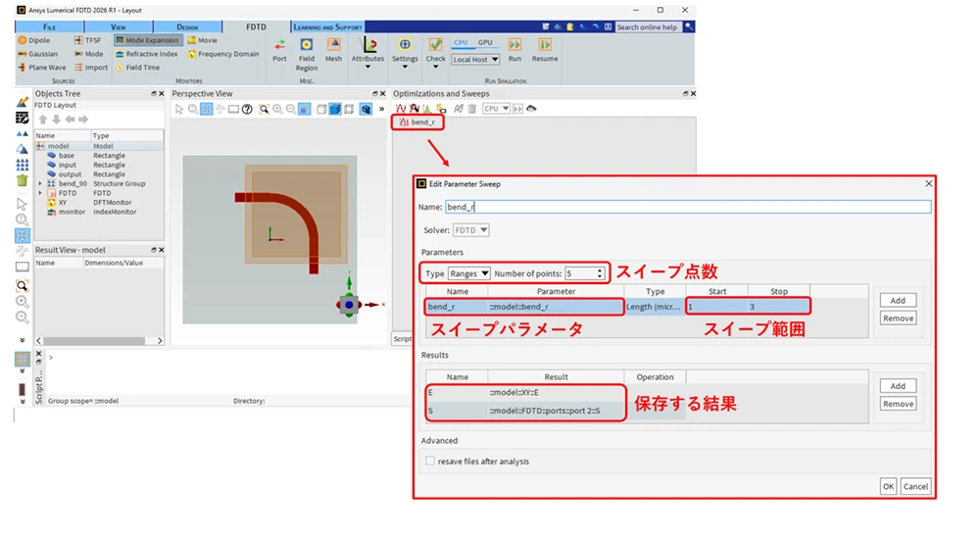Expand the bend_90 structure group
This screenshot has width=980, height=537.
tap(40, 184)
